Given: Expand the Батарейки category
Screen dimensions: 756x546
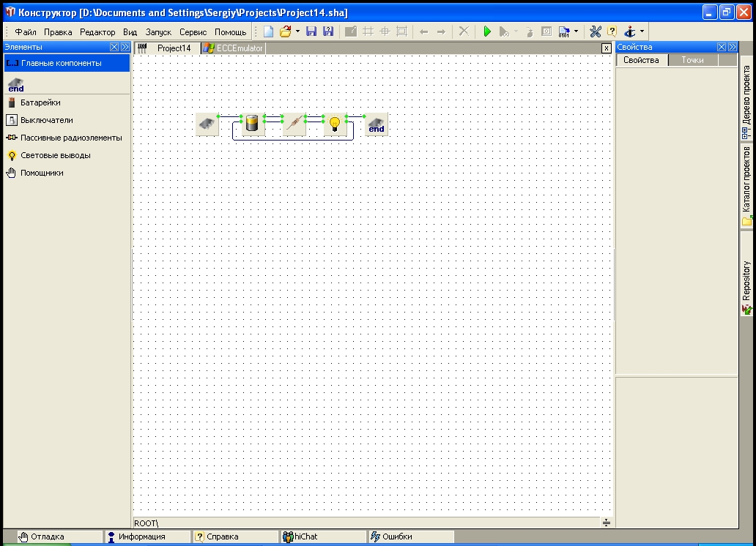Looking at the screenshot, I should [40, 102].
